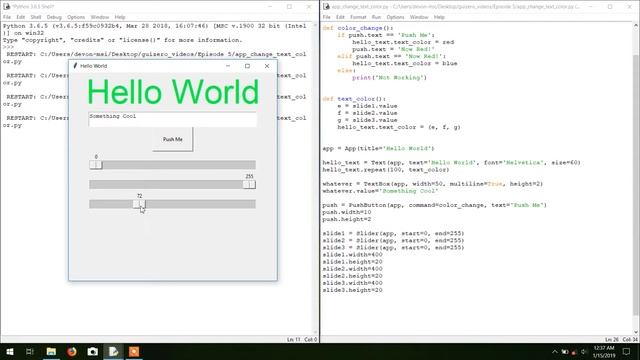Open Debug menu in Python Shell
Viewport: 640px width, 360px height.
[54, 17]
